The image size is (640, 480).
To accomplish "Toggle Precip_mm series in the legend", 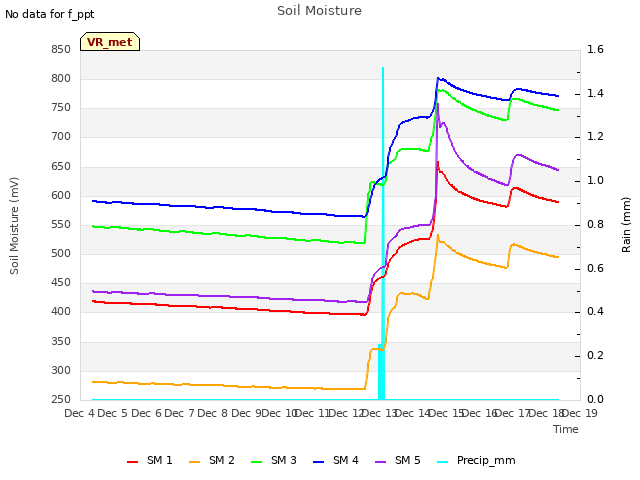I will pos(476,460).
